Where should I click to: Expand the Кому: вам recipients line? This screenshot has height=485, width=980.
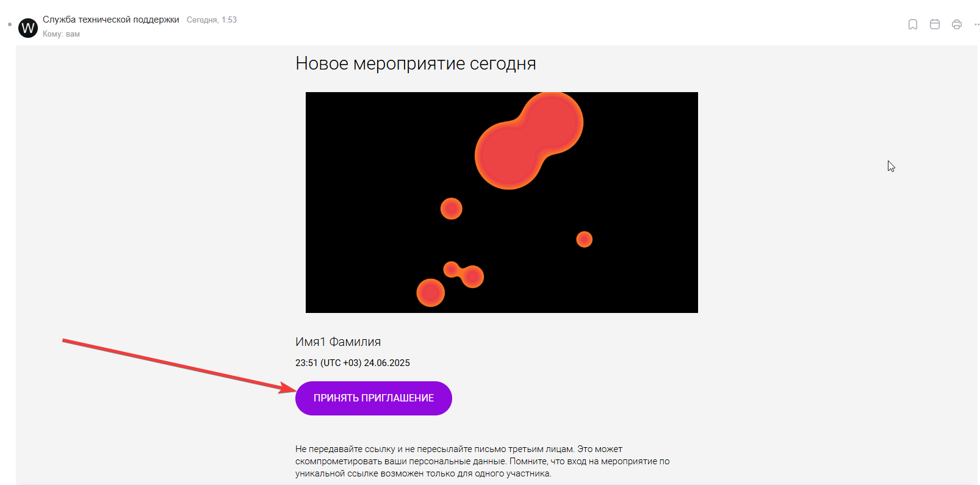point(61,34)
